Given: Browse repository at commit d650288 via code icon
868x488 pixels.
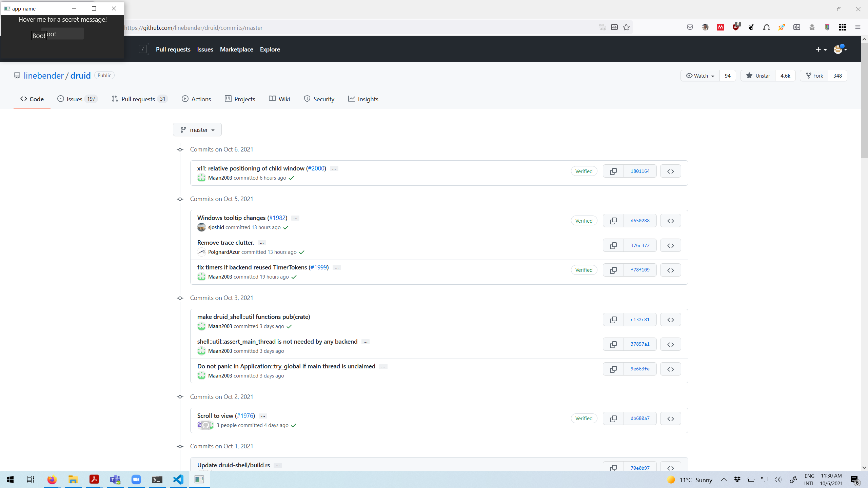Looking at the screenshot, I should click(x=670, y=220).
